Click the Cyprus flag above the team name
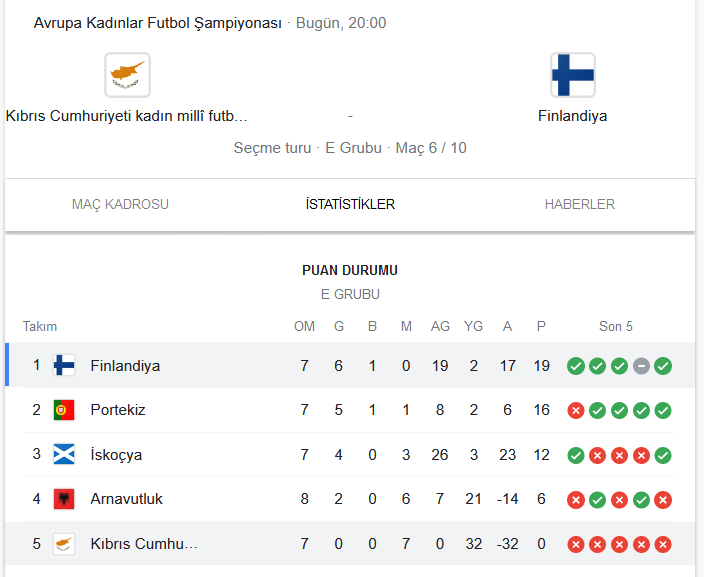Image resolution: width=704 pixels, height=577 pixels. point(128,75)
